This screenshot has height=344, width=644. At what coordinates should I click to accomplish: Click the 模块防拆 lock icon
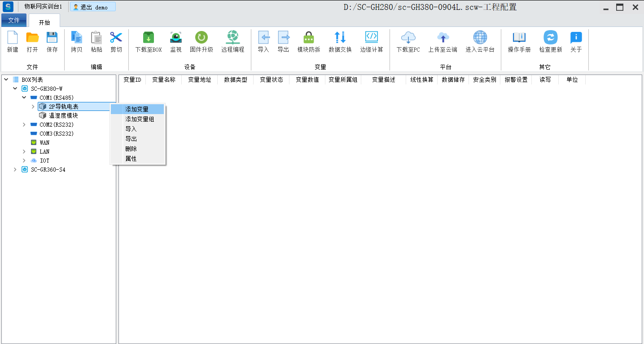coord(308,38)
